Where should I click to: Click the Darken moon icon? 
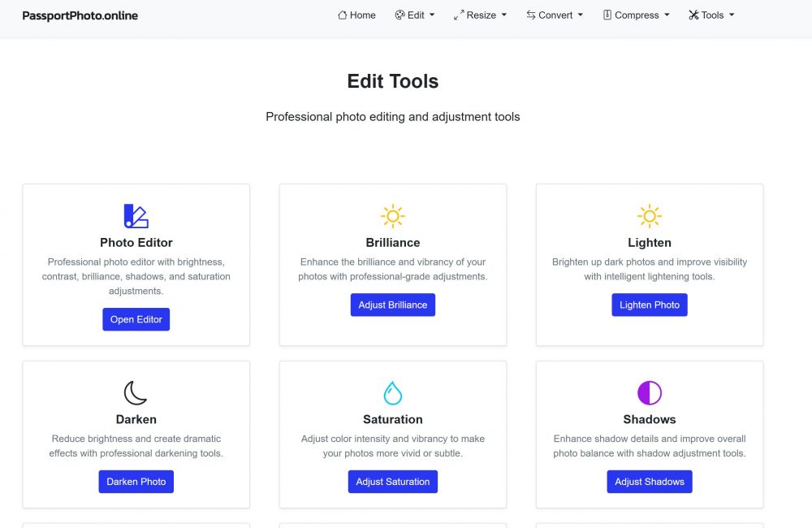136,393
